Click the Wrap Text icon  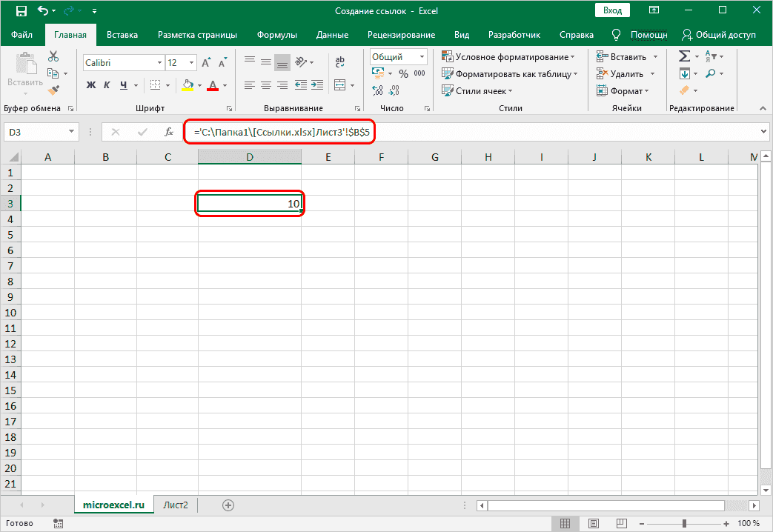pos(340,62)
